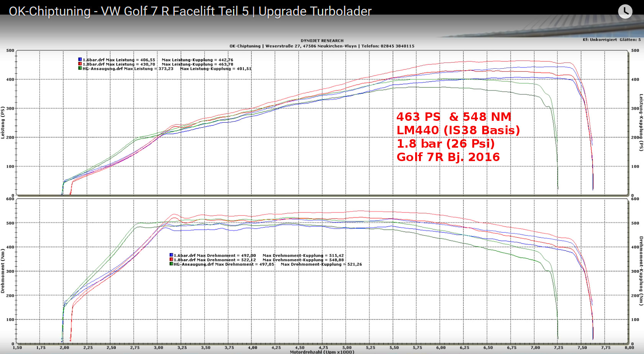Click the "Glätten: 5" smoothing value
Screen dimensions: 644x354
[630, 40]
